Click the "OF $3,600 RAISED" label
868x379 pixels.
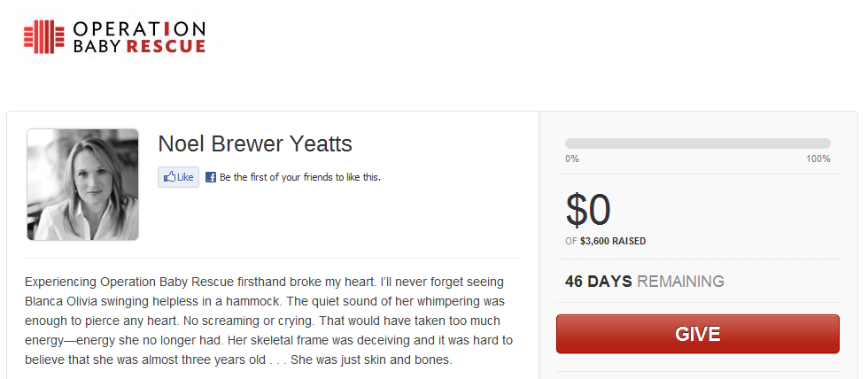pyautogui.click(x=605, y=241)
